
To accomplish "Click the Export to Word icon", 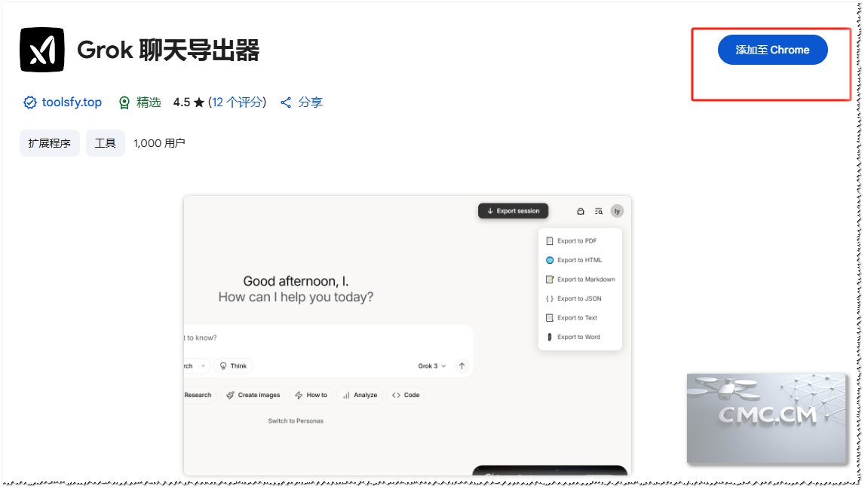I will [x=550, y=337].
